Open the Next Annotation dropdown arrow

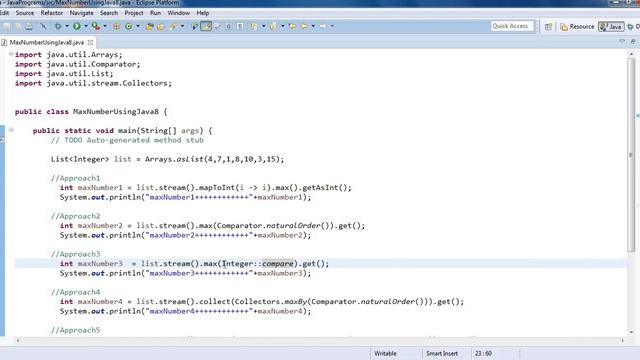click(x=264, y=26)
